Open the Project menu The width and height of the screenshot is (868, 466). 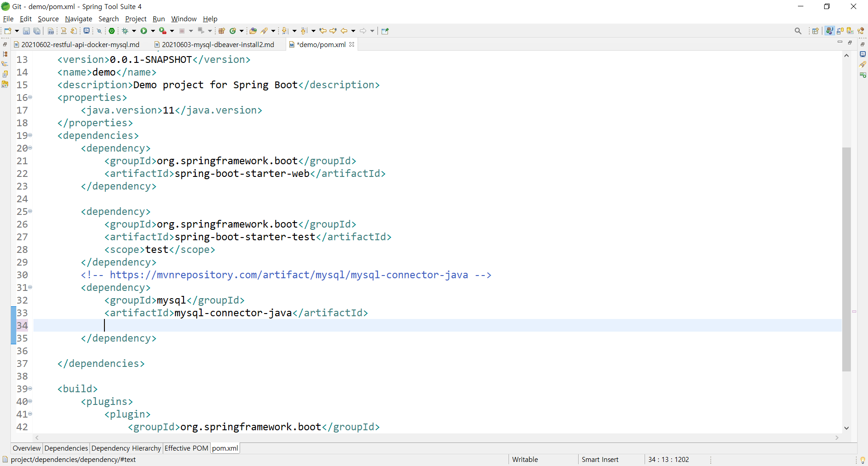pos(136,19)
